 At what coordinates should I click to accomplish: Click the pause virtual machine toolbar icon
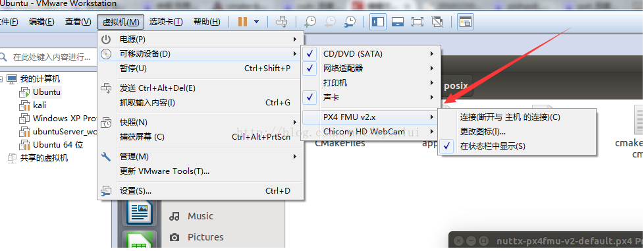[x=242, y=21]
